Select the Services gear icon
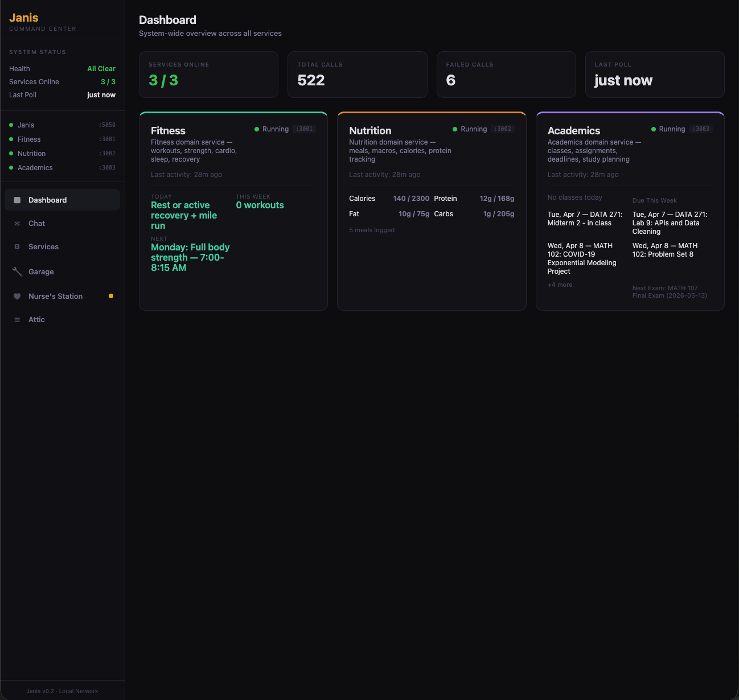Viewport: 739px width, 700px height. coord(18,246)
